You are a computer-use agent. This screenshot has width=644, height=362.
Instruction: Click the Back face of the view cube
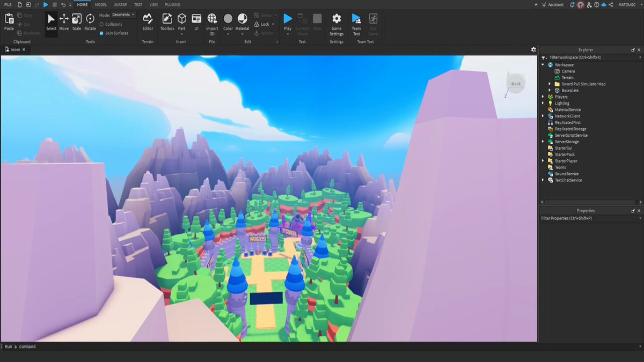516,84
